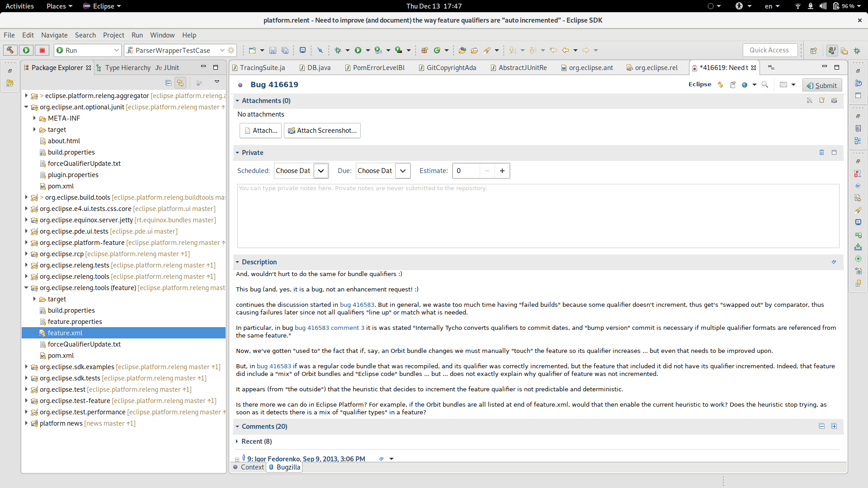
Task: Open Package Explorer view menu arrow
Action: pos(217,82)
